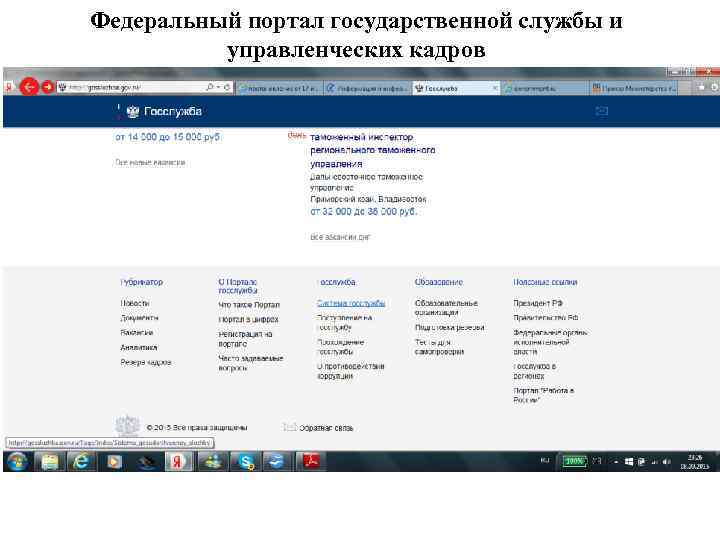Open the Windows Start orb
This screenshot has height=540, width=720.
tap(17, 461)
